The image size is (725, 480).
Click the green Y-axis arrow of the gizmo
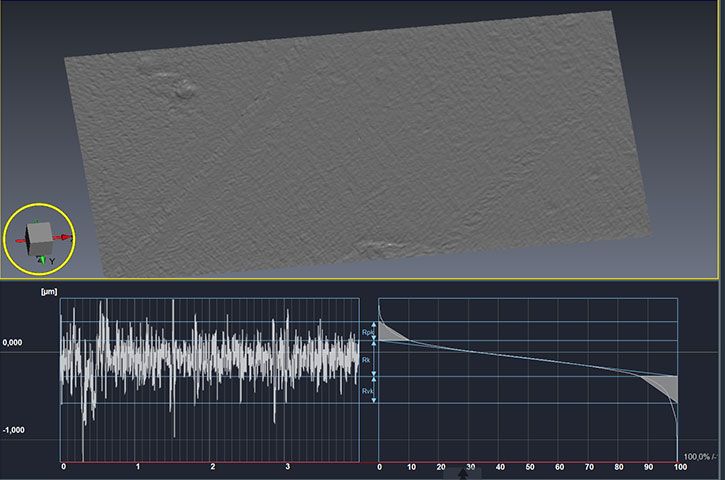tap(41, 260)
